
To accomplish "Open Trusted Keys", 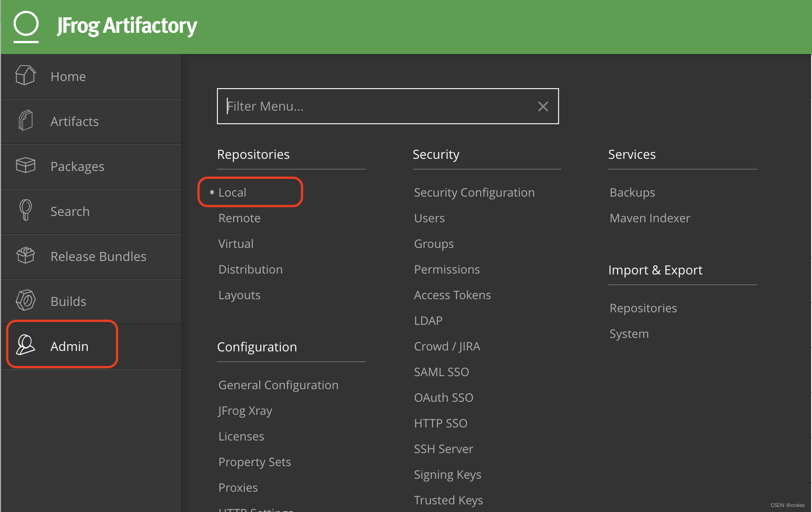I will (448, 500).
